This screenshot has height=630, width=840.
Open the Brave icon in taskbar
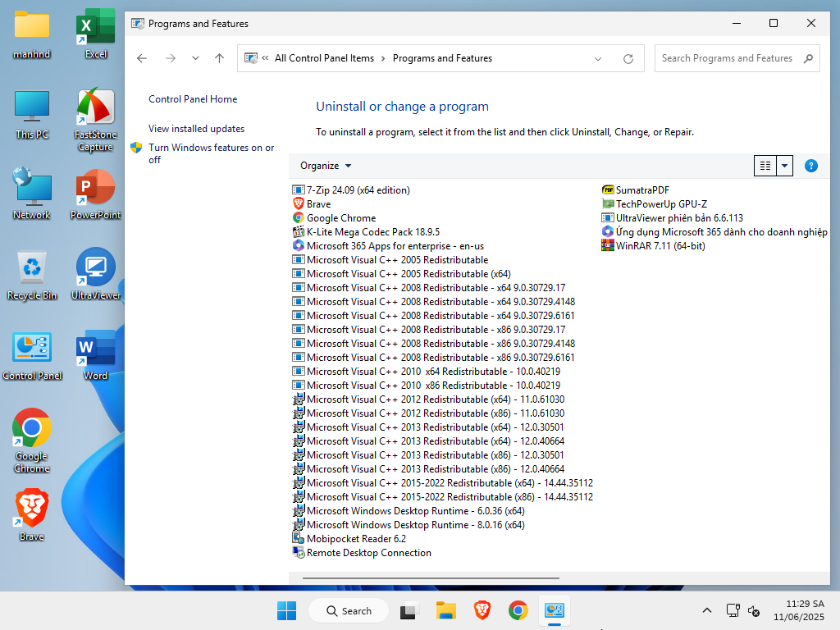coord(482,610)
